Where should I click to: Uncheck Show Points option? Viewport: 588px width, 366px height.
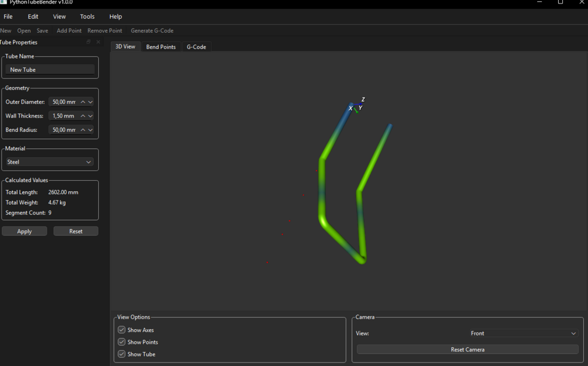[121, 342]
